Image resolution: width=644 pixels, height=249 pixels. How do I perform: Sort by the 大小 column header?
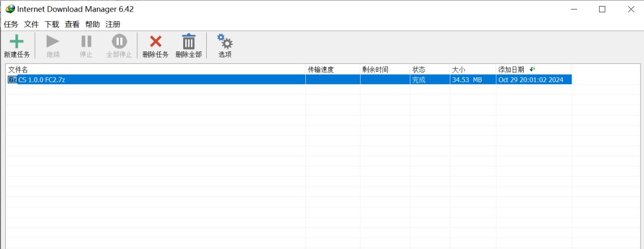[x=473, y=70]
